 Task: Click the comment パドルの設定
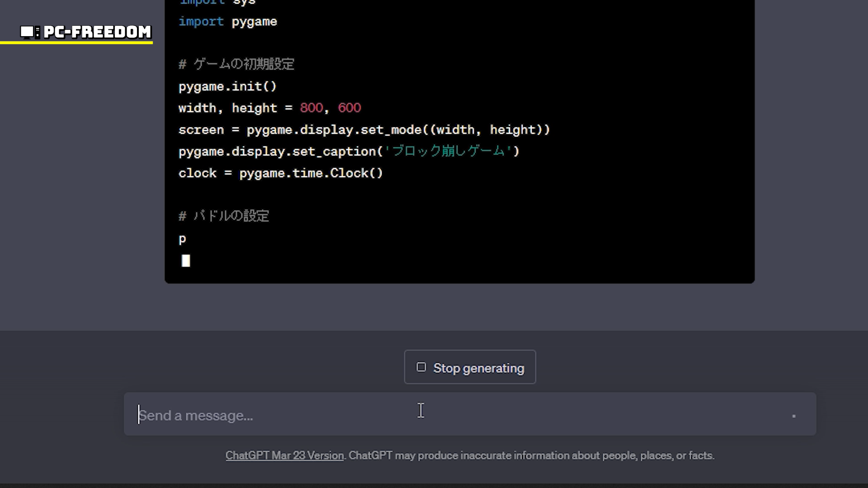[x=231, y=216]
